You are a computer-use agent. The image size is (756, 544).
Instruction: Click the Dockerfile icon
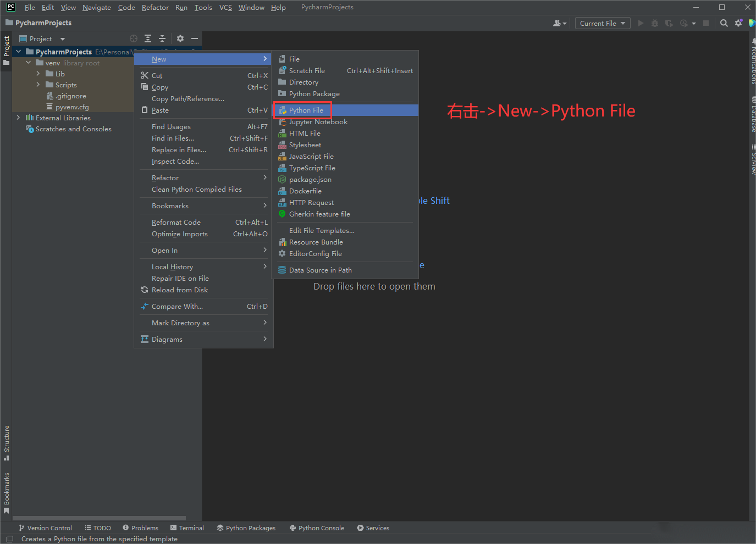point(282,191)
